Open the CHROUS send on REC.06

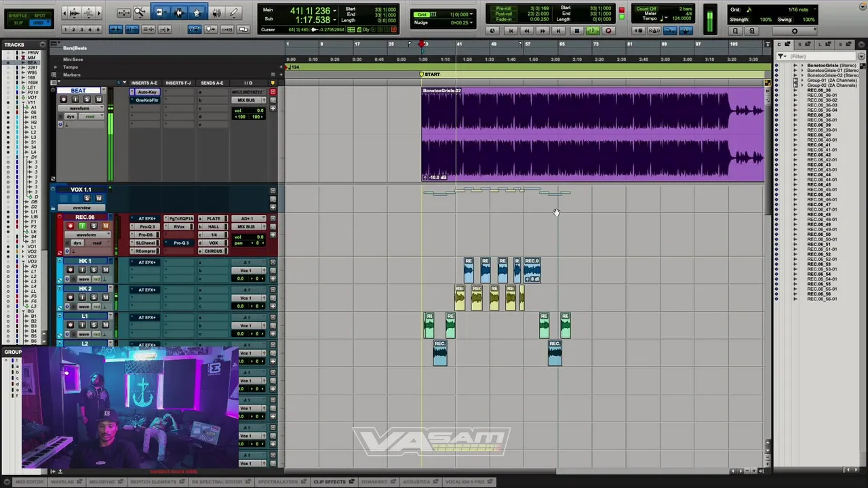(214, 251)
